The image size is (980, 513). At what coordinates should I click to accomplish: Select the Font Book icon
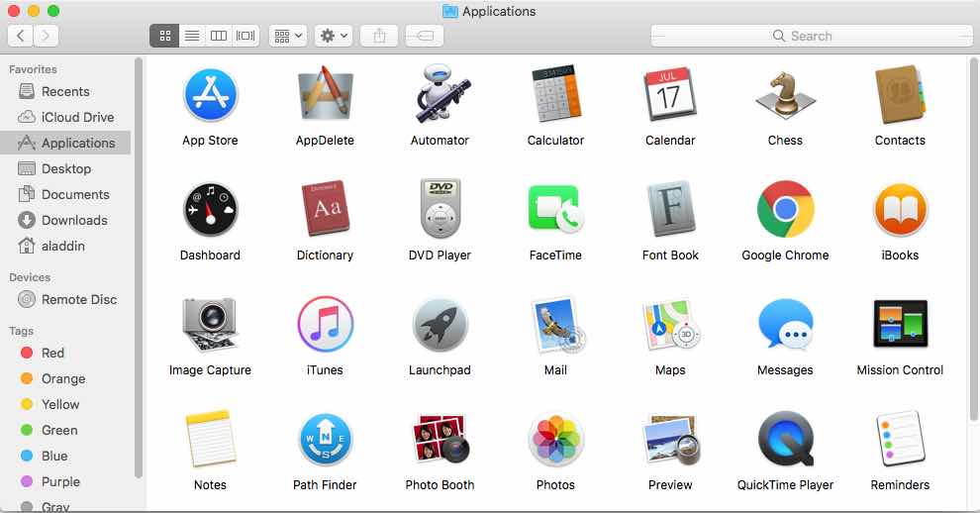click(670, 209)
